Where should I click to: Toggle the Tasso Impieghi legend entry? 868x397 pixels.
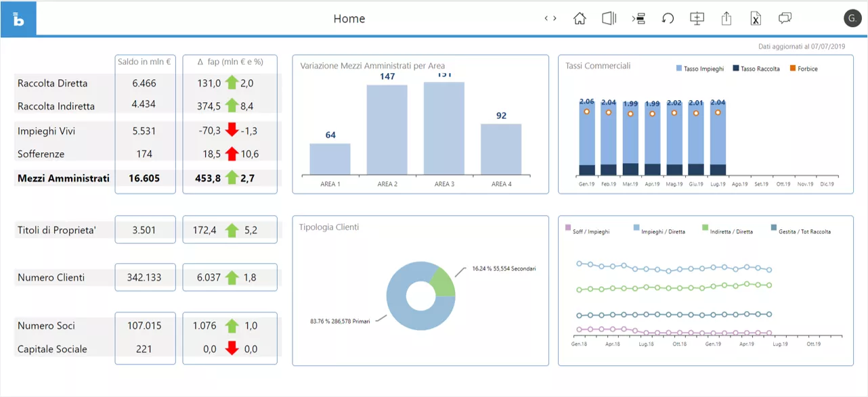coord(700,69)
